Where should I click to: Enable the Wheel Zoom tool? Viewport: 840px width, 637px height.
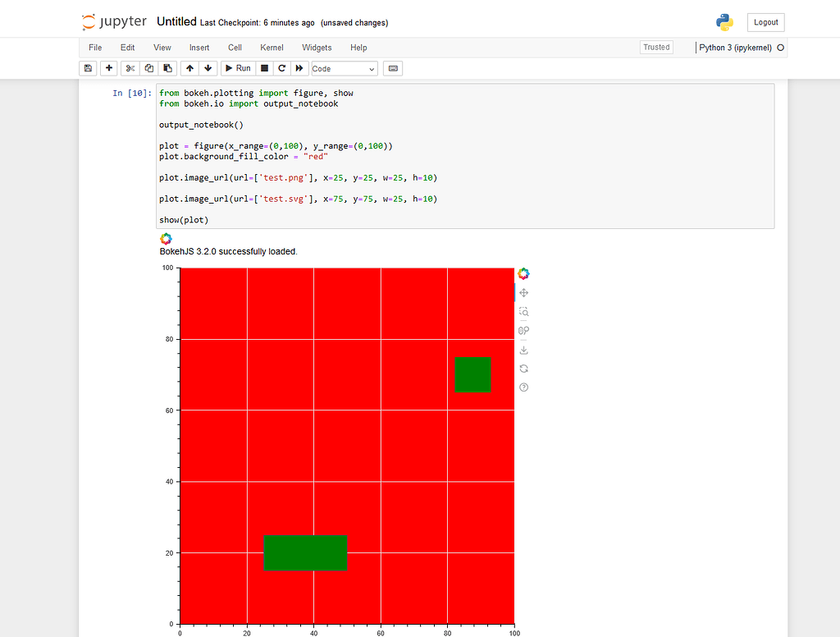[x=523, y=330]
